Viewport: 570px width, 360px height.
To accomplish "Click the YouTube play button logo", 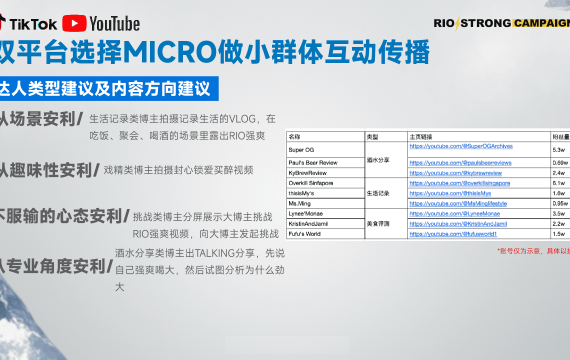I will pos(74,23).
